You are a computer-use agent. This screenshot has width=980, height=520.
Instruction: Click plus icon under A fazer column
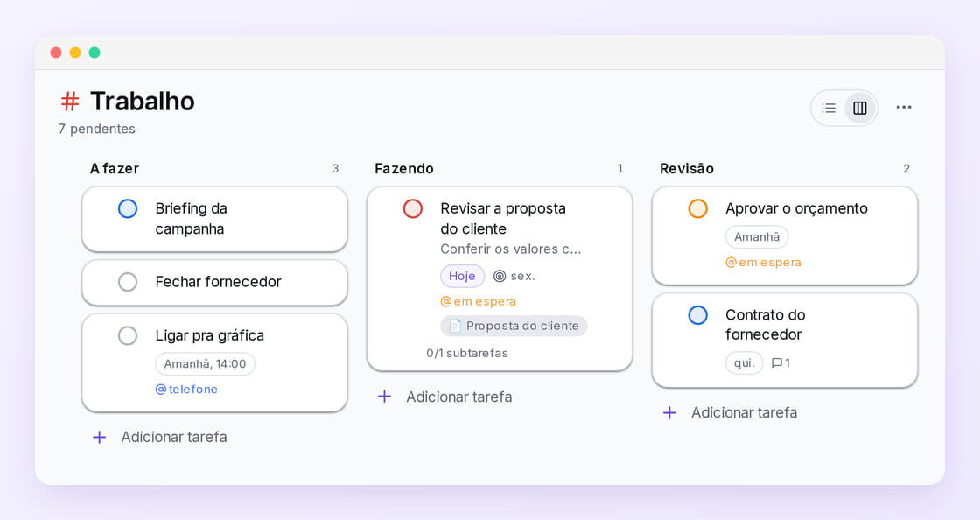tap(100, 437)
